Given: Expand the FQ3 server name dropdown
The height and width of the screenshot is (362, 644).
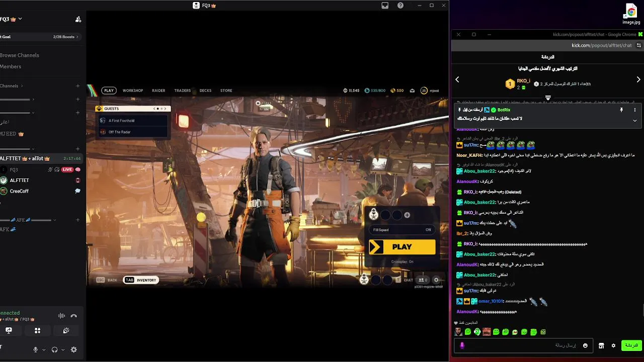Looking at the screenshot, I should (20, 19).
